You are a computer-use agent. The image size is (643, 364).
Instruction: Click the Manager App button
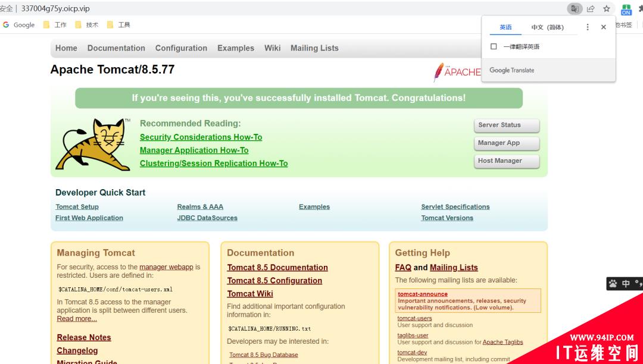tap(507, 143)
